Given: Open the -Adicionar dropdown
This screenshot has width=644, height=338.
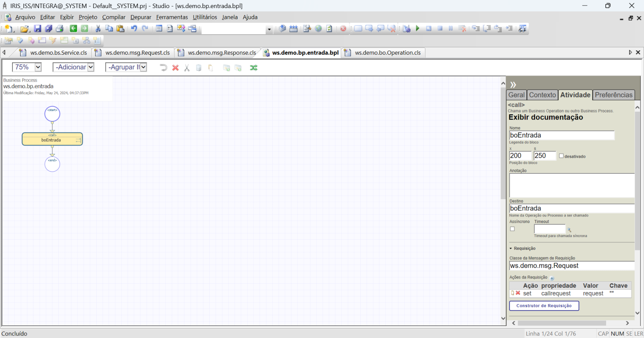Looking at the screenshot, I should point(91,67).
